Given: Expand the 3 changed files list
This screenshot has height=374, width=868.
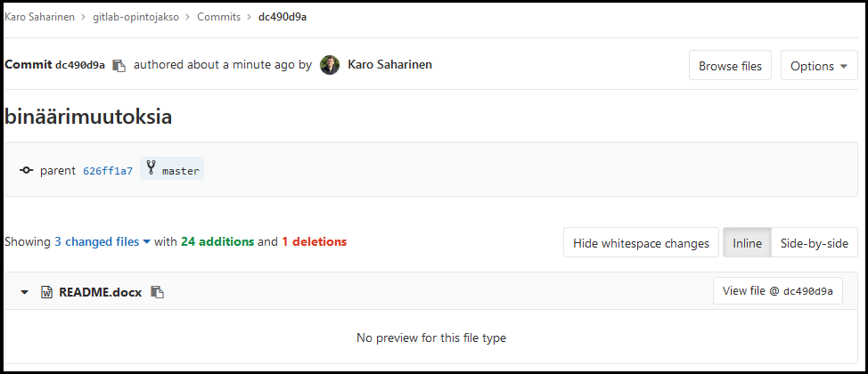Looking at the screenshot, I should pos(102,241).
